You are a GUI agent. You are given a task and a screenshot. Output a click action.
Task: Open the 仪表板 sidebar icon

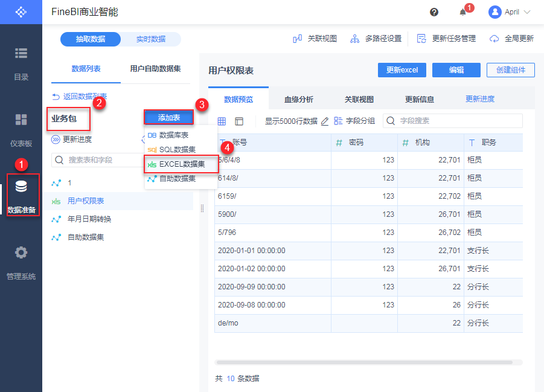tap(21, 120)
